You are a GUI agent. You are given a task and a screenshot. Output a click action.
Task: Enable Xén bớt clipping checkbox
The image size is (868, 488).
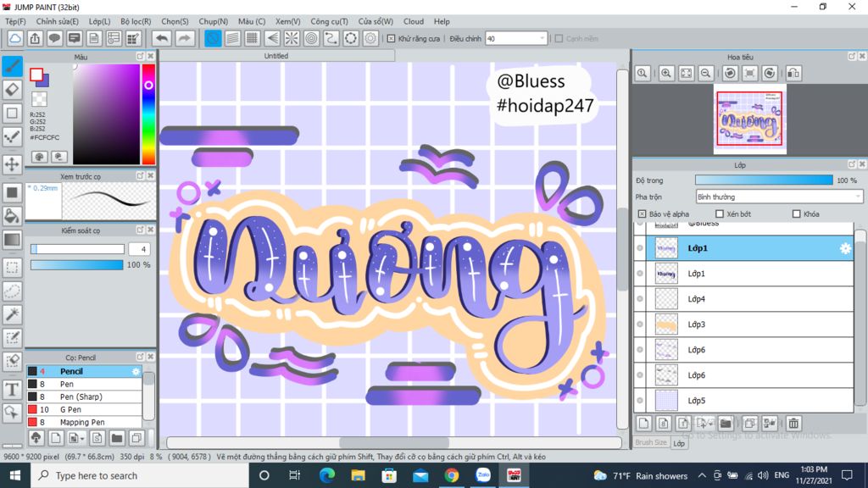pos(720,213)
